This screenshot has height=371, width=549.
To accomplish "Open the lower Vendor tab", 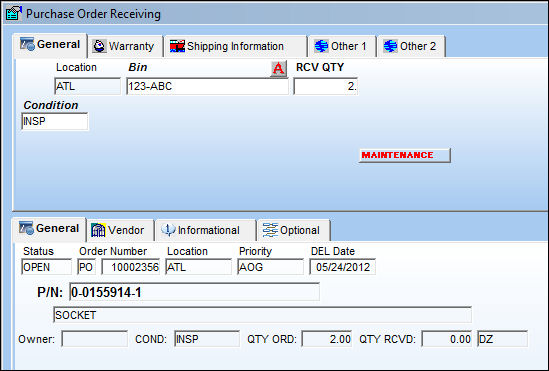I will click(120, 230).
